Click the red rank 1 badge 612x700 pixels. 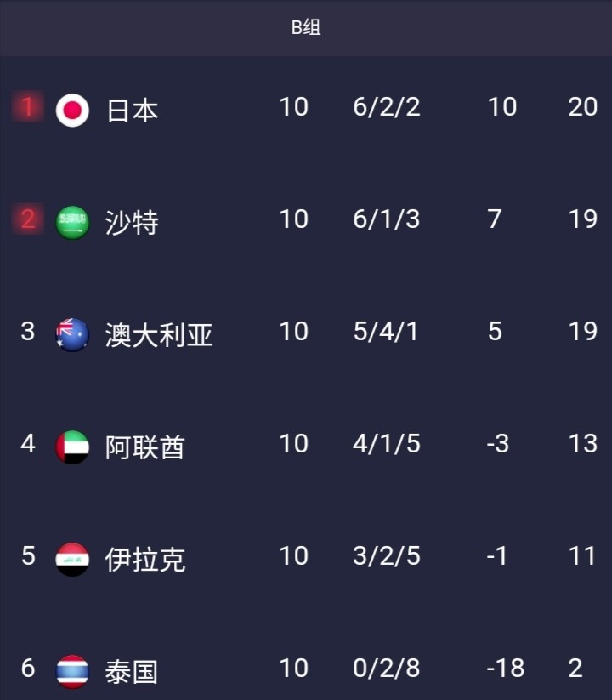click(x=28, y=106)
